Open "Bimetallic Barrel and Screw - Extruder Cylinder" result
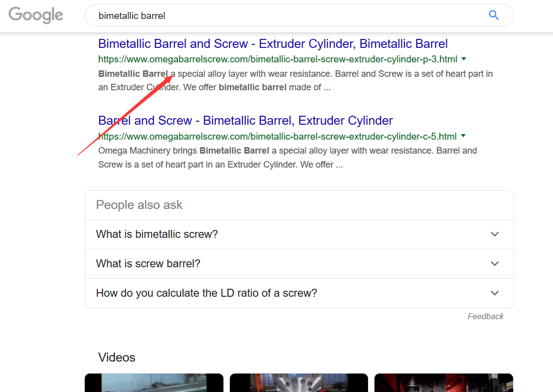This screenshot has height=392, width=553. [273, 44]
